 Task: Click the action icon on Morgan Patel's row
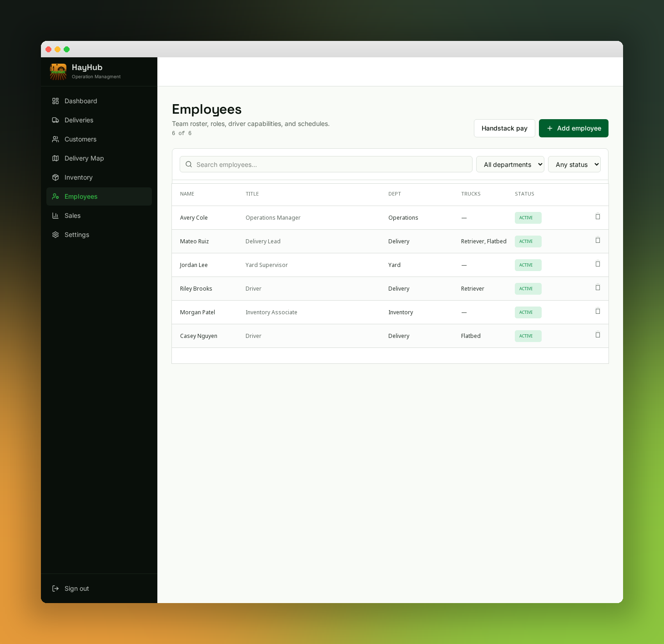point(598,311)
